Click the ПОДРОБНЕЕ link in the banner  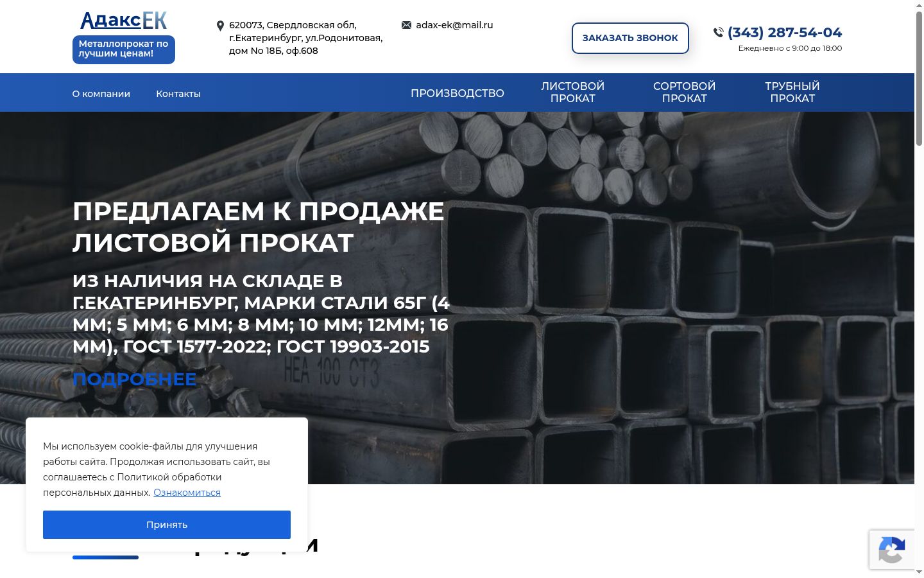tap(135, 379)
